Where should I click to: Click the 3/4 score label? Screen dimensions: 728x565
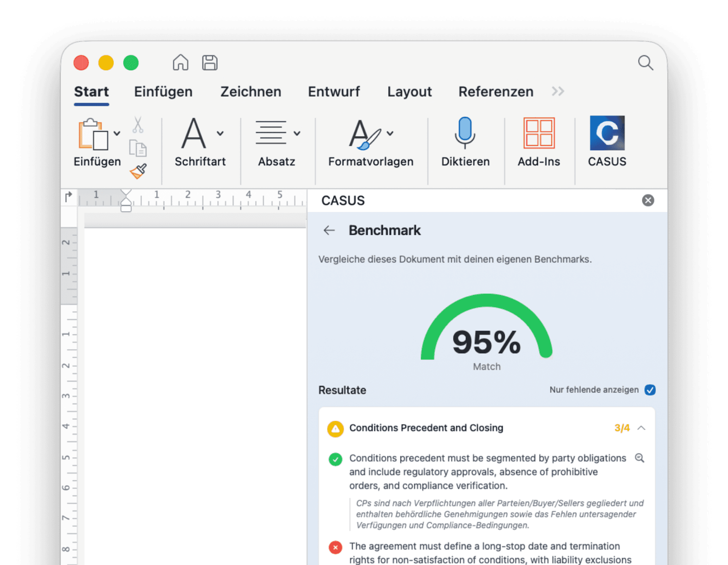[622, 428]
